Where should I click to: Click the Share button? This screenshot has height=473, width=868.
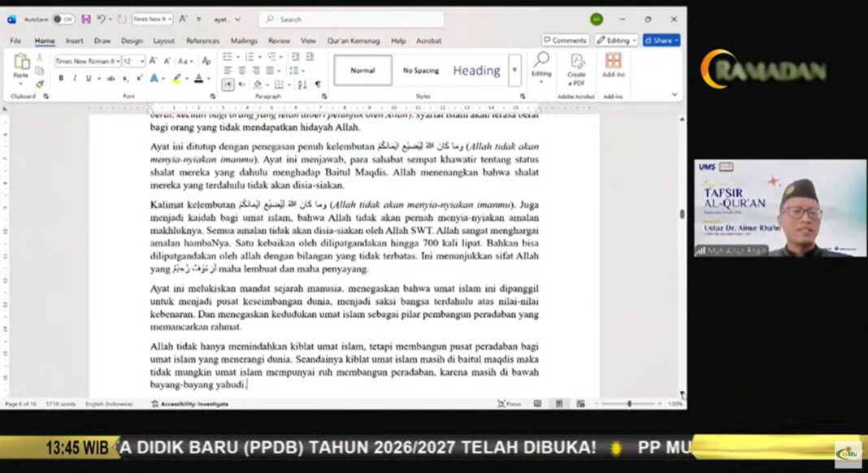tap(661, 40)
